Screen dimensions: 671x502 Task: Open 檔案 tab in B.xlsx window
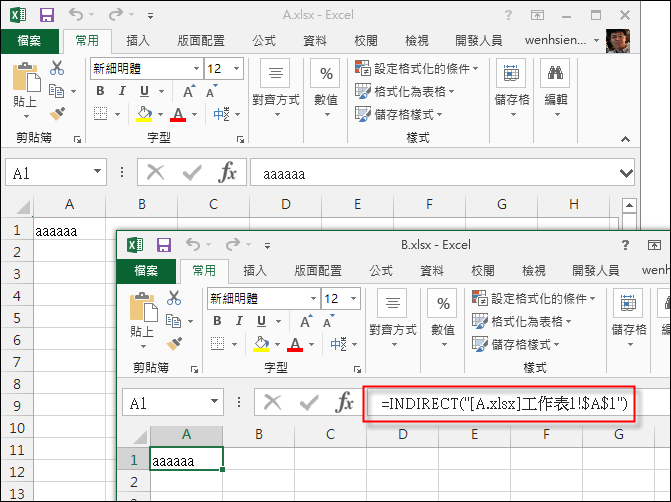click(146, 271)
